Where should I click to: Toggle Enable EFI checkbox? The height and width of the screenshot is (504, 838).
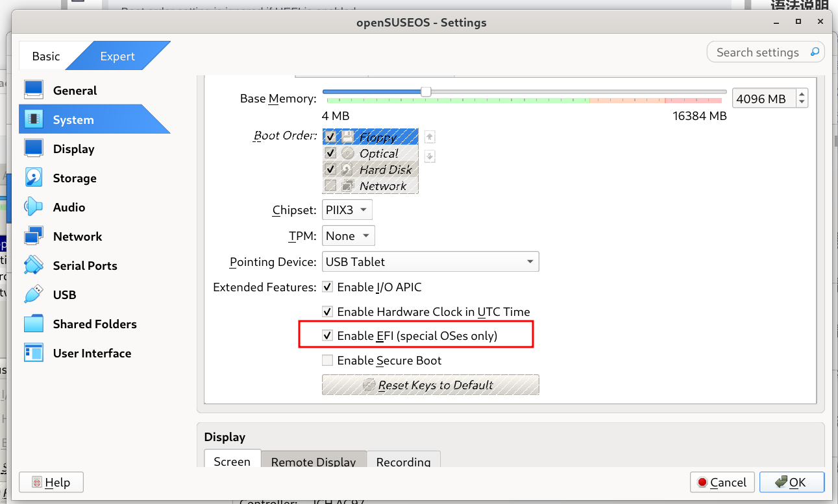328,336
